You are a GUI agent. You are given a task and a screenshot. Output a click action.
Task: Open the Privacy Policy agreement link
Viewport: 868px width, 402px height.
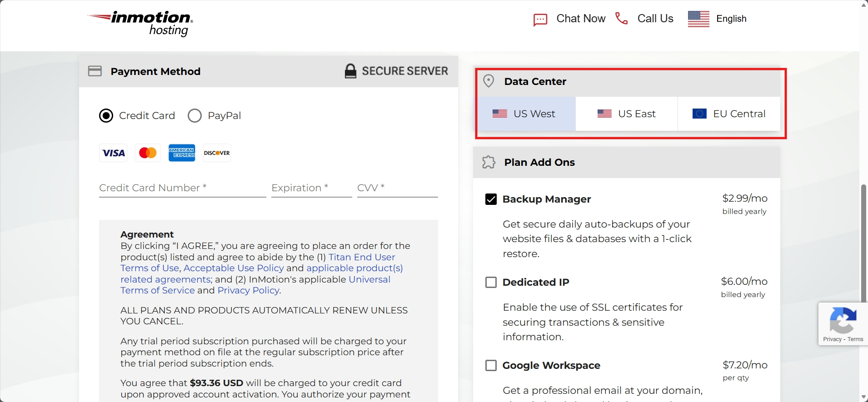pyautogui.click(x=248, y=290)
